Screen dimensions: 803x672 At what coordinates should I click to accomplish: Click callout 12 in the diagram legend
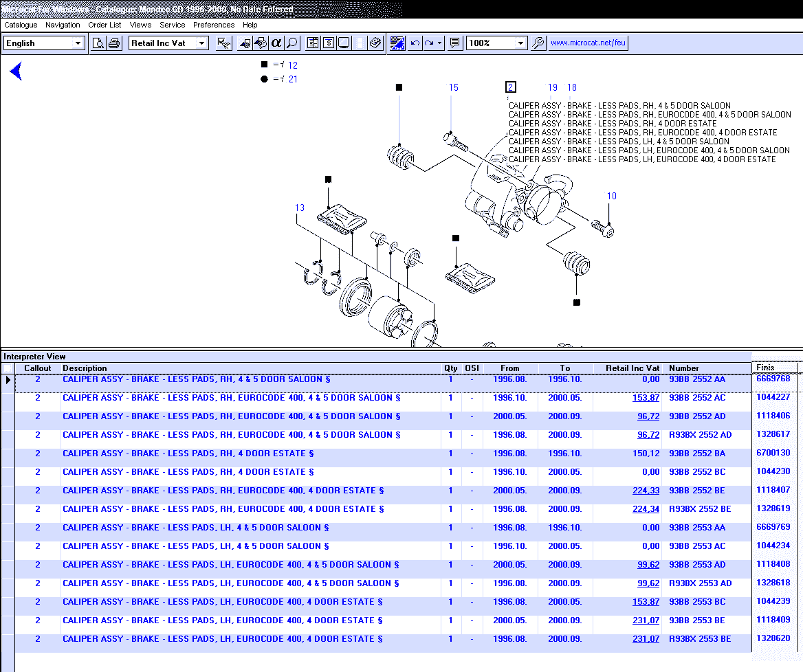(x=292, y=65)
